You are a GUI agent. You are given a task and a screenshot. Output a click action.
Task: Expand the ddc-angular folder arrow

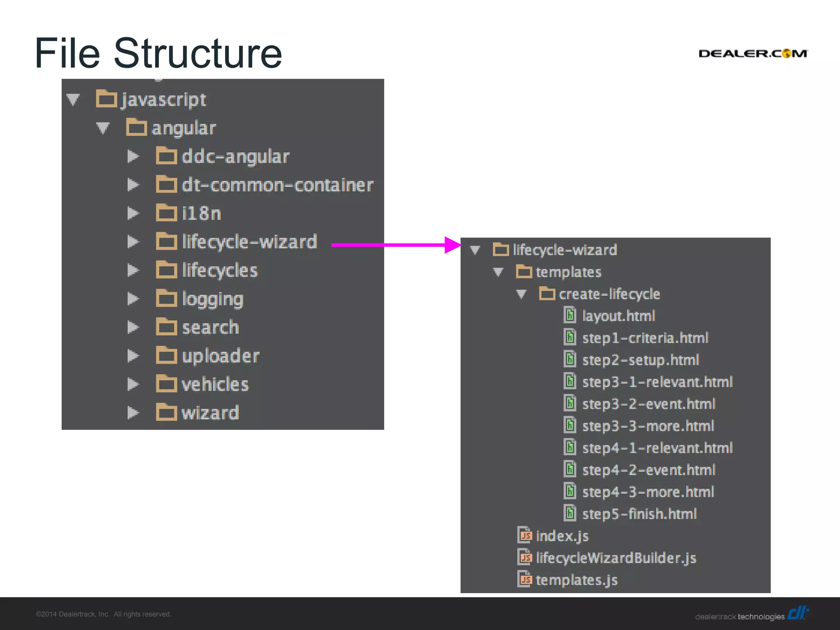(x=133, y=156)
